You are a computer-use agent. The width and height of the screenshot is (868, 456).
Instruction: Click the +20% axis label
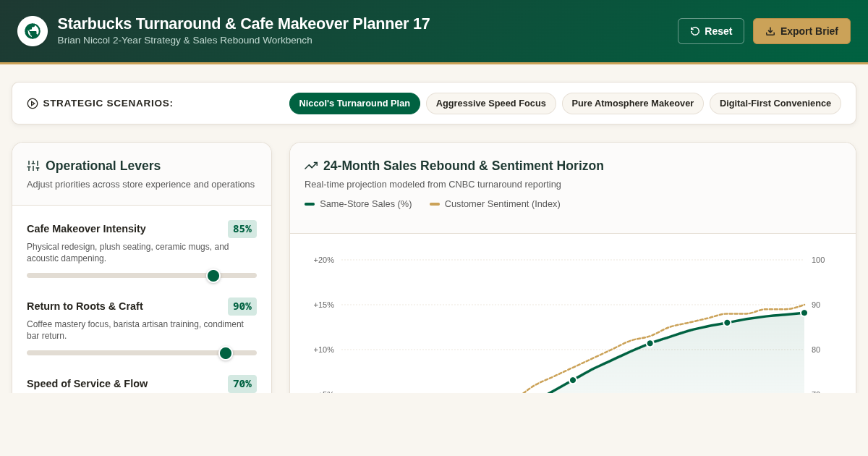tap(323, 260)
